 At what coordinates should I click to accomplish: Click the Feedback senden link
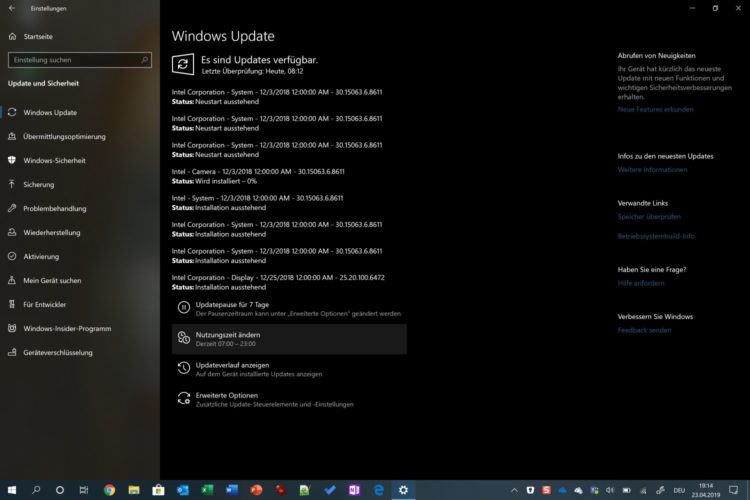(644, 330)
